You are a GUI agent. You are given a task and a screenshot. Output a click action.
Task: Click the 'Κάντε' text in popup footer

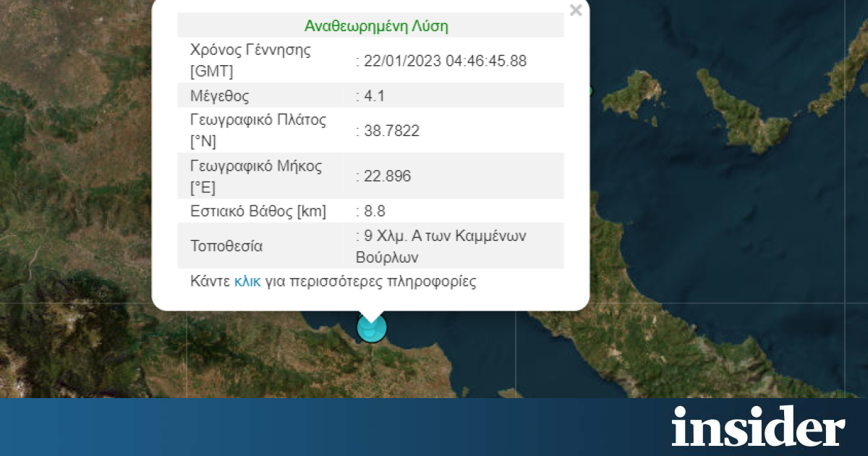point(210,282)
